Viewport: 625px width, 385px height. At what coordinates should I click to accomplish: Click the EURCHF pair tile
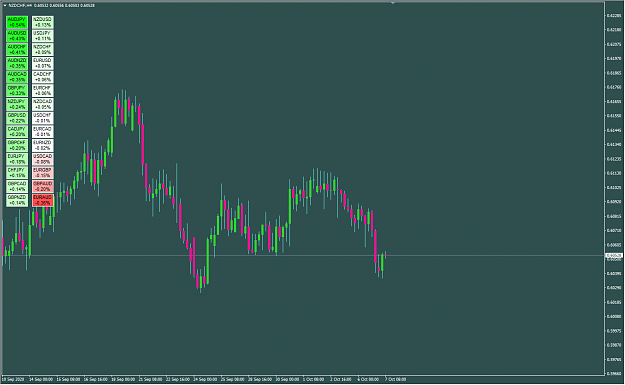click(43, 90)
